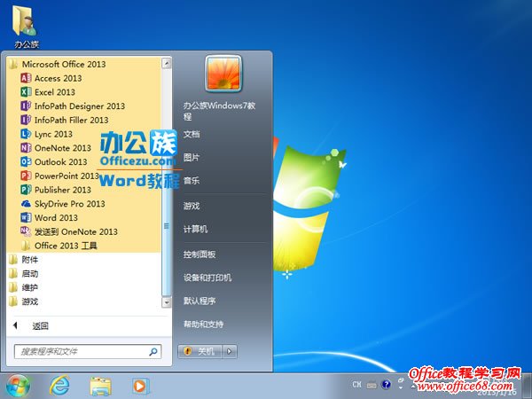Image resolution: width=532 pixels, height=399 pixels.
Task: Open 文档 in the right pane
Action: pos(192,135)
